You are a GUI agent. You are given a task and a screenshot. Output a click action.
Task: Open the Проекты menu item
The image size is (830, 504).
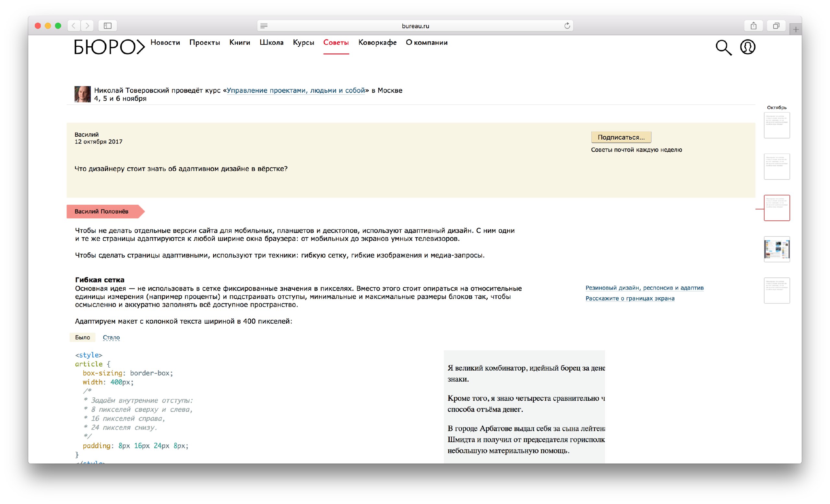pyautogui.click(x=205, y=42)
